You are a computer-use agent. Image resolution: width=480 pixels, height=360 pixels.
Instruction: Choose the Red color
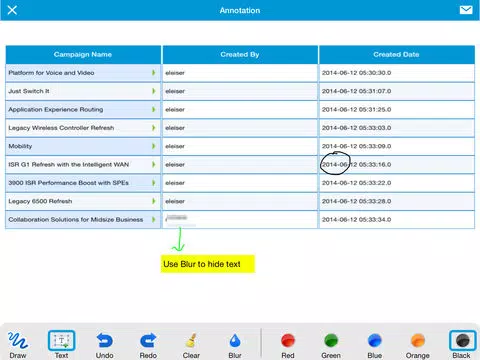coord(288,345)
